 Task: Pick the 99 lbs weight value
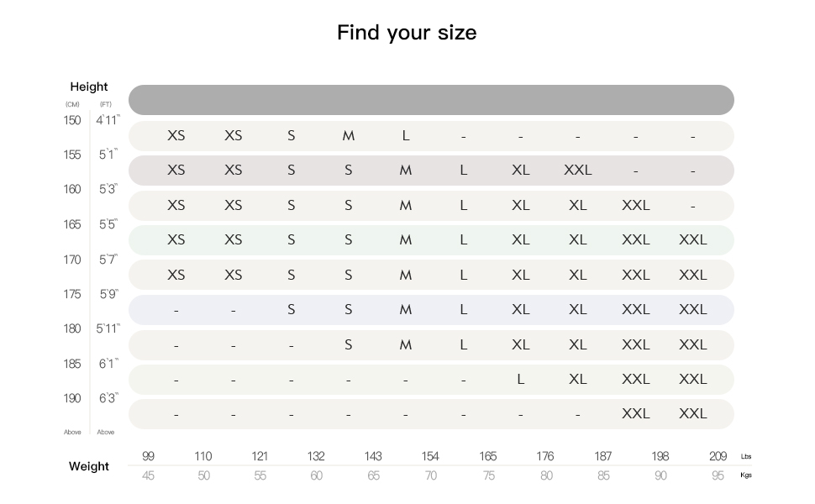[x=148, y=456]
